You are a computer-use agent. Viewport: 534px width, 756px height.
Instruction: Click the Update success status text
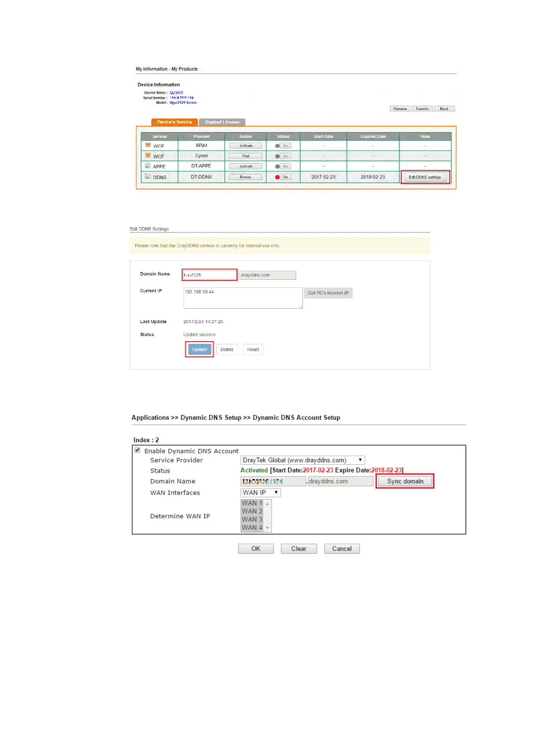(199, 335)
